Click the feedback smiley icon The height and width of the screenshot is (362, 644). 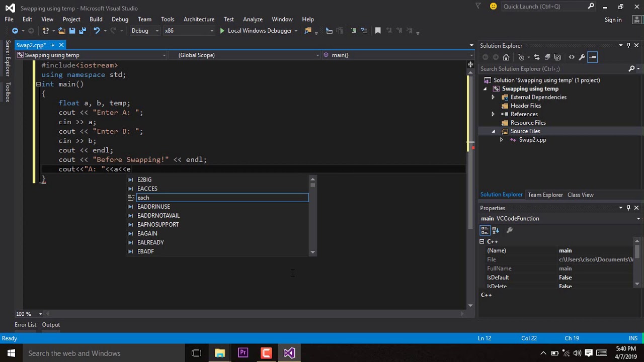(x=493, y=7)
